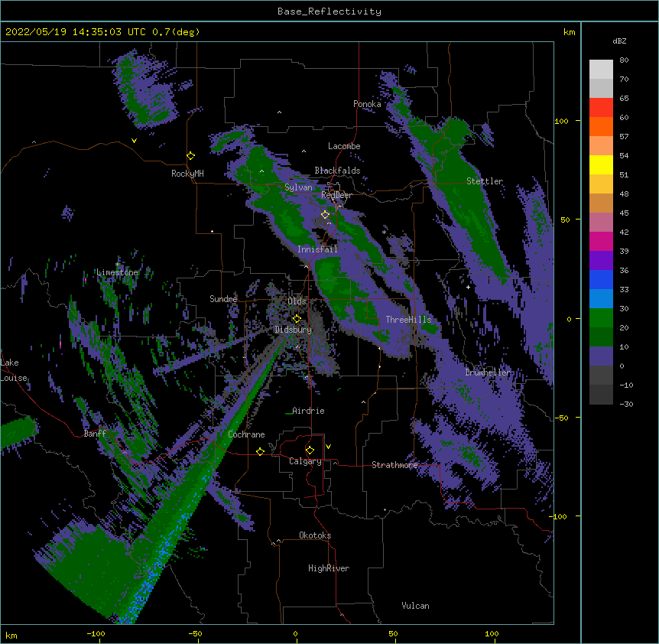Click the Airdrie map label
Image resolution: width=659 pixels, height=644 pixels.
click(308, 411)
